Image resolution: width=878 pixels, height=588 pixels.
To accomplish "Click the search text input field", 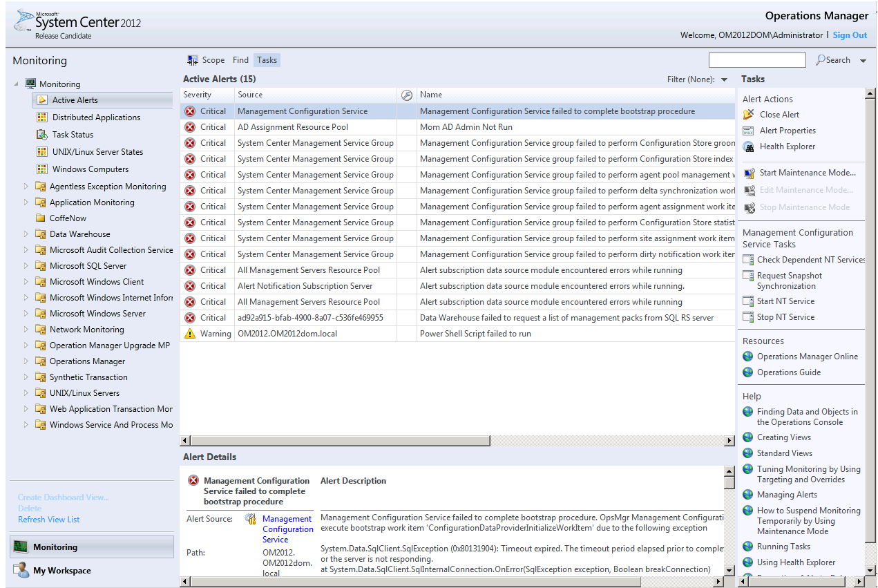I will pyautogui.click(x=757, y=60).
